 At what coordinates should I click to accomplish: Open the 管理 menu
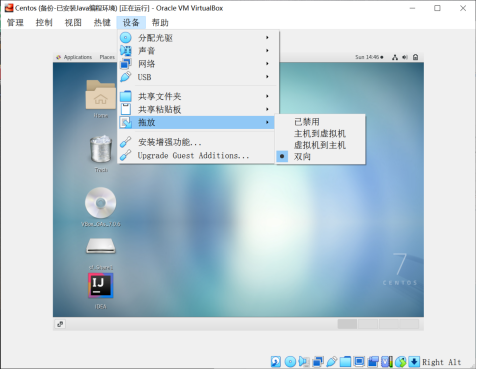tap(15, 23)
